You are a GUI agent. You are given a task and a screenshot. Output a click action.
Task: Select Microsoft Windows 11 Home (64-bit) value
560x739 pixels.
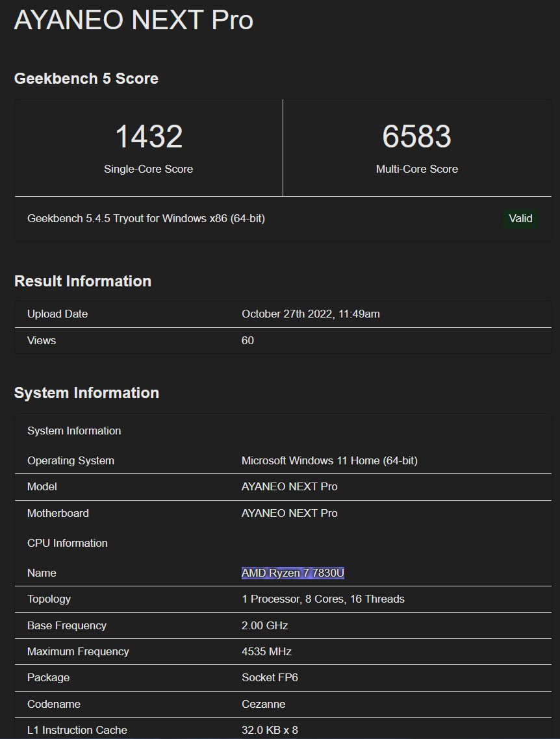[329, 460]
